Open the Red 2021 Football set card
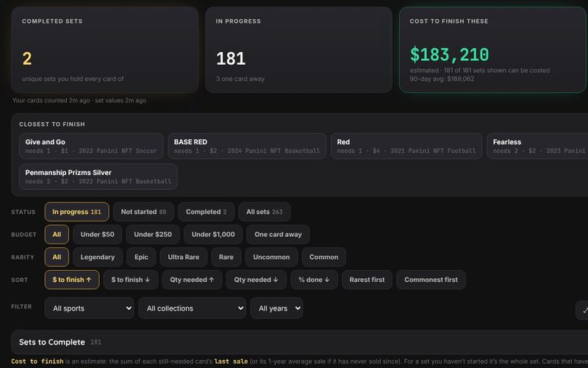The height and width of the screenshot is (368, 588). point(406,146)
